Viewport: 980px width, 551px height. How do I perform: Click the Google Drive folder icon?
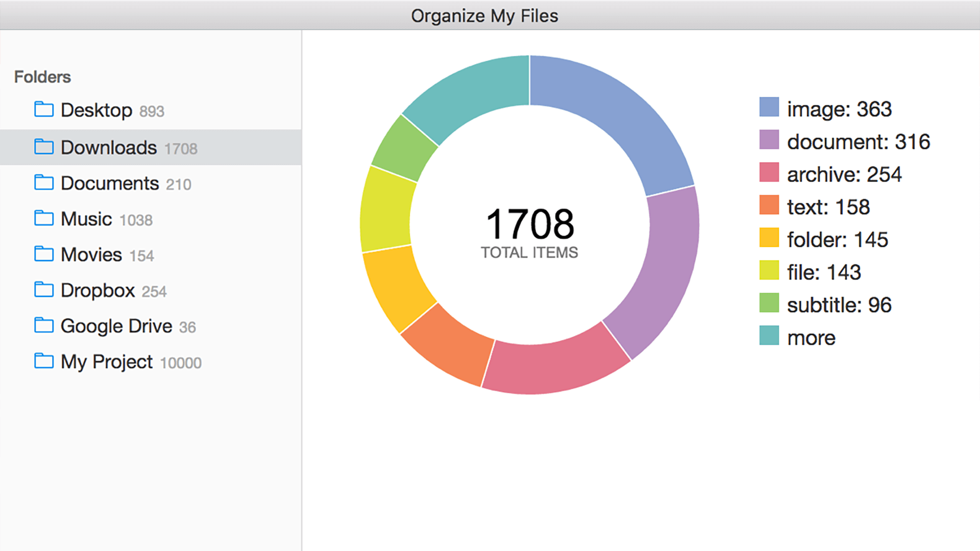(45, 325)
